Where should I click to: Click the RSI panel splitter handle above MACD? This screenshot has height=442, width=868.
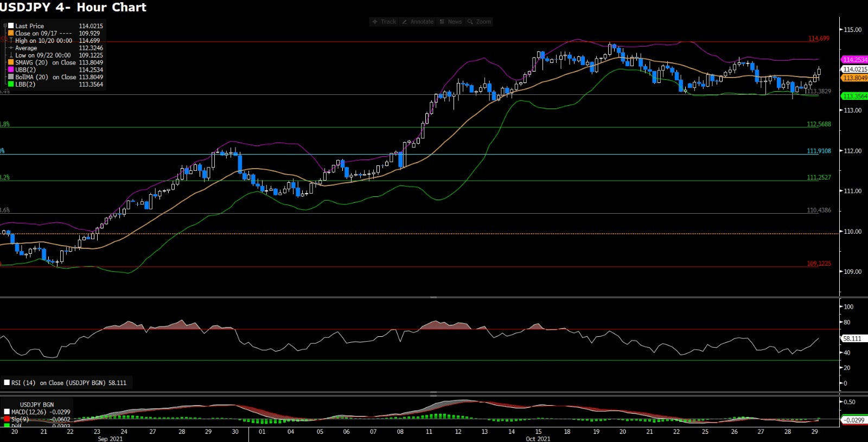point(433,392)
